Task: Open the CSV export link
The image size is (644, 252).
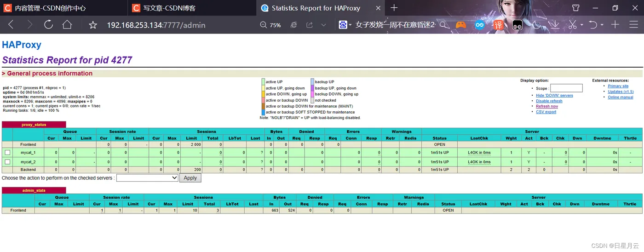Action: coord(546,112)
